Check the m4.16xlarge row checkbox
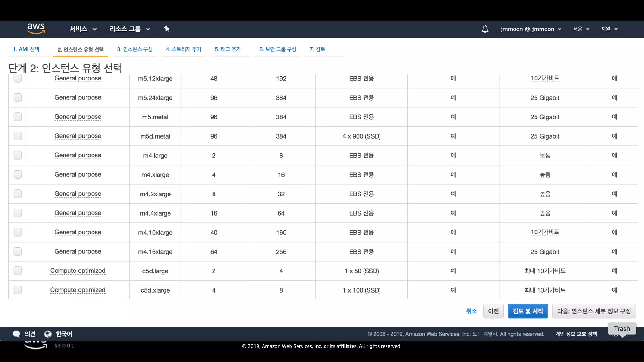 click(18, 252)
